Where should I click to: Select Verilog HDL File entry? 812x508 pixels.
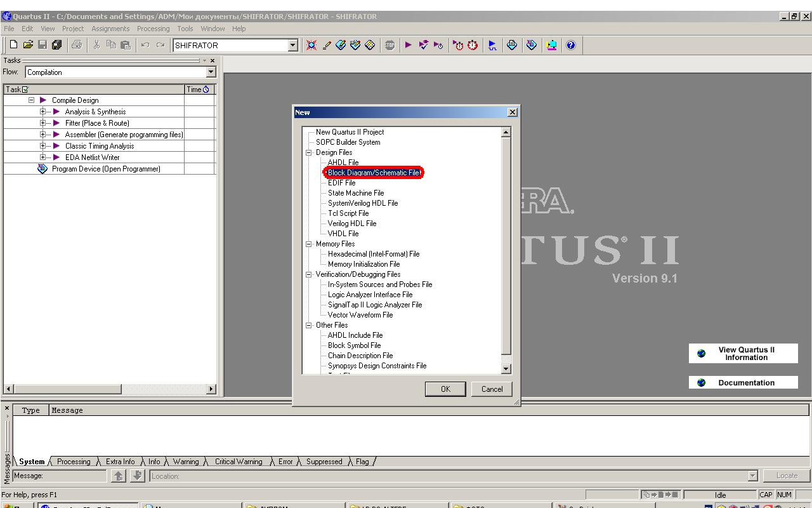pos(352,224)
